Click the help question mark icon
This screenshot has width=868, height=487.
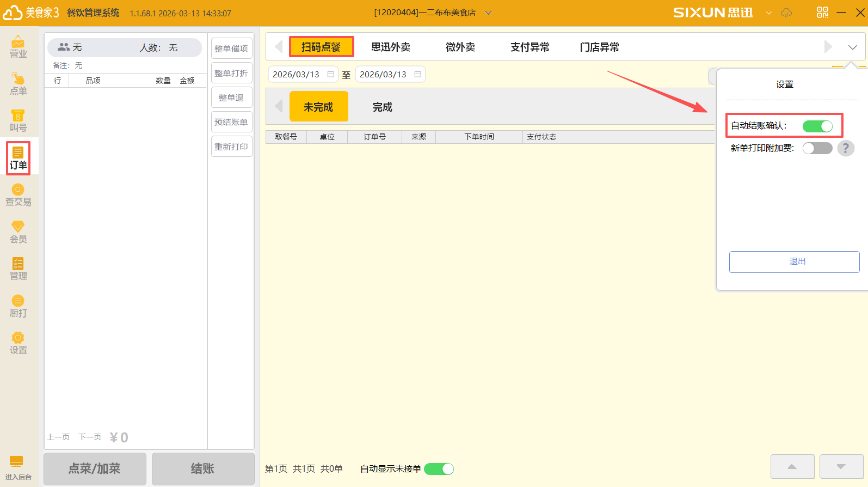pyautogui.click(x=845, y=148)
